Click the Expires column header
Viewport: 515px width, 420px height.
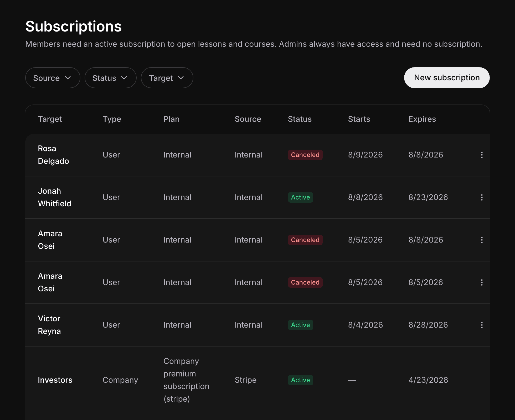click(422, 119)
